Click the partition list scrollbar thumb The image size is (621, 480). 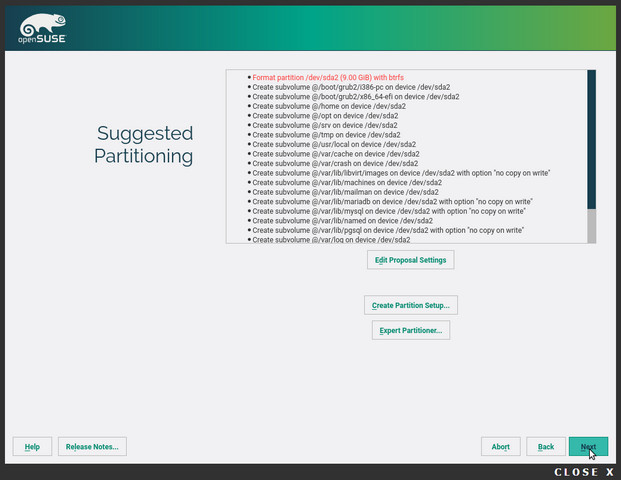coord(591,139)
